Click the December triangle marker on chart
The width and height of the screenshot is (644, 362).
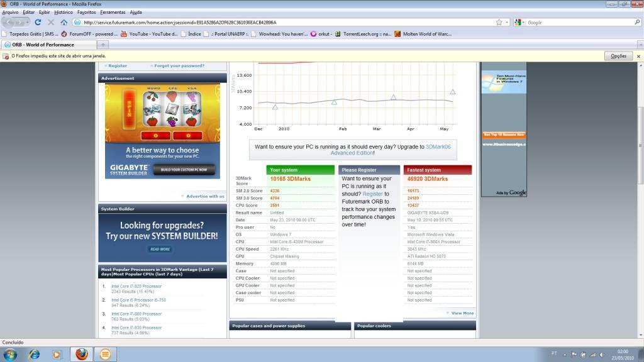pos(275,107)
